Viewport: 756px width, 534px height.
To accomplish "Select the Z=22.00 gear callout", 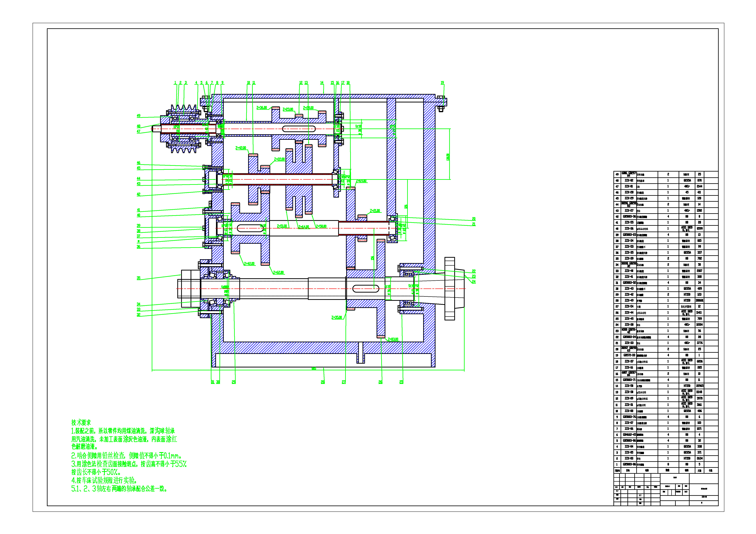I will pyautogui.click(x=279, y=159).
